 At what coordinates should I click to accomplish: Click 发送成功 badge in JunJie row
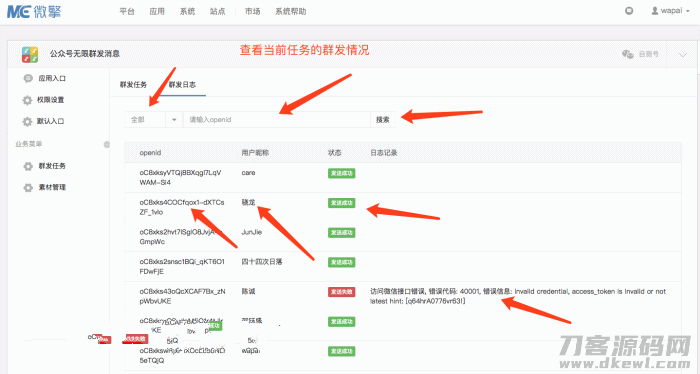(342, 233)
